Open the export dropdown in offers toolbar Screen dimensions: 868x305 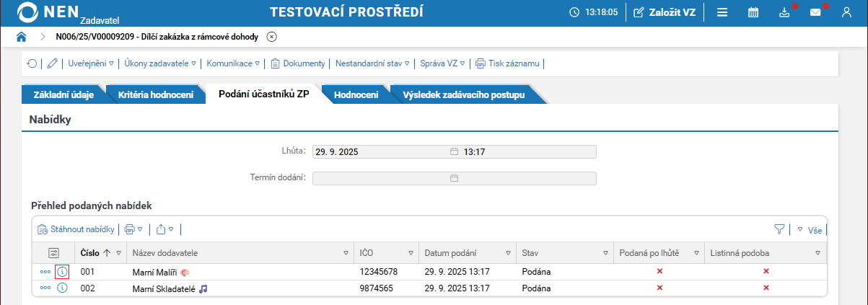(165, 229)
